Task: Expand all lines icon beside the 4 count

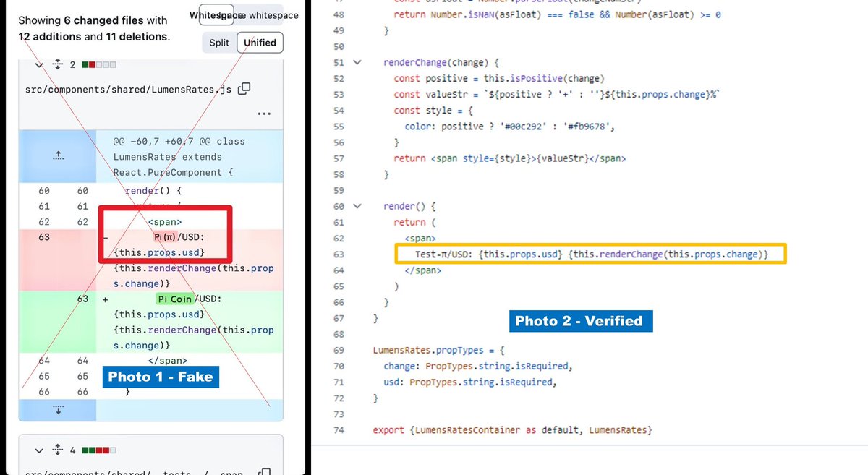Action: (57, 450)
